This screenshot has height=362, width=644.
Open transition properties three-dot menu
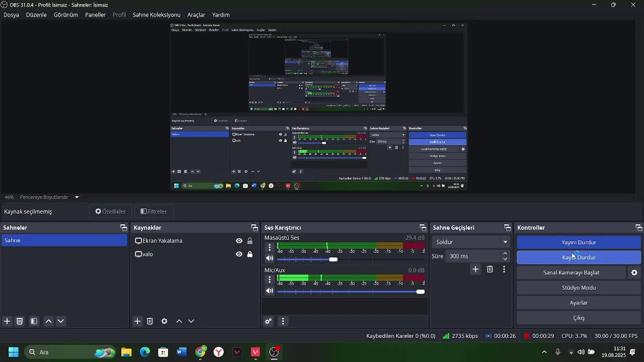click(x=504, y=269)
